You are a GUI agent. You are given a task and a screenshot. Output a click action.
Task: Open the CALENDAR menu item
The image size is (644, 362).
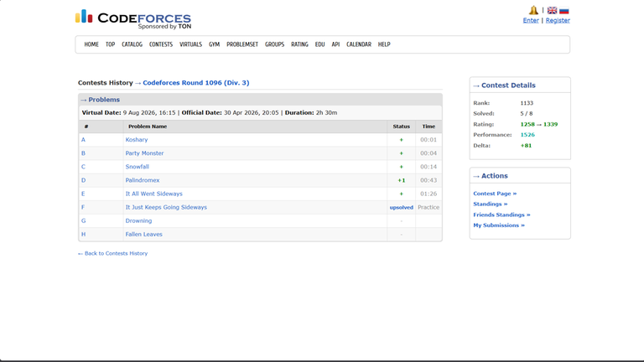click(x=359, y=44)
